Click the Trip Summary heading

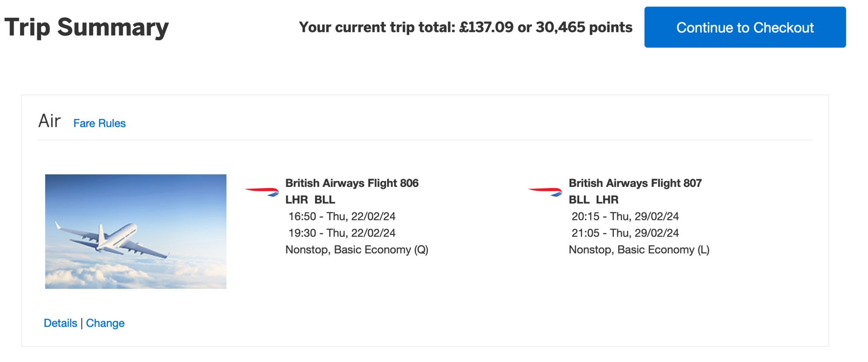(86, 27)
